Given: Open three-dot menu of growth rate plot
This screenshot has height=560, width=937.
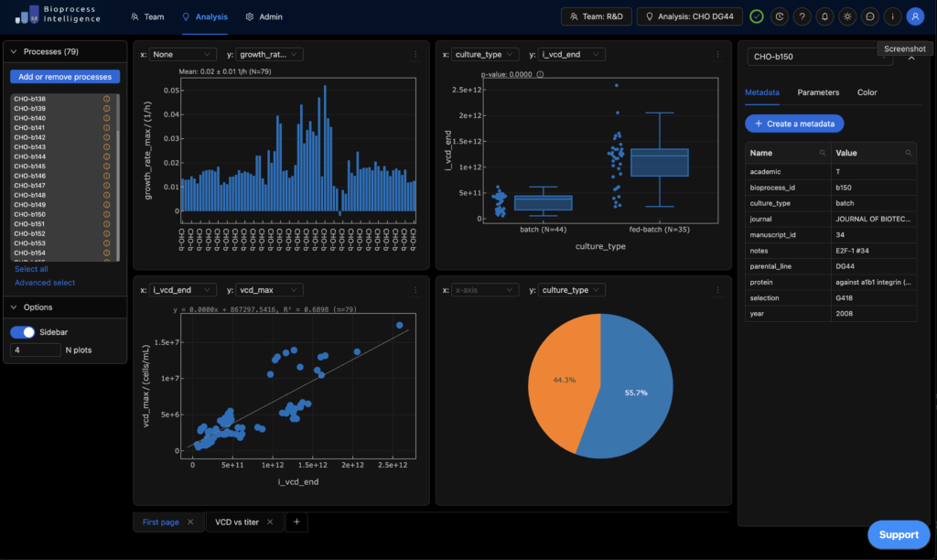Looking at the screenshot, I should point(415,55).
